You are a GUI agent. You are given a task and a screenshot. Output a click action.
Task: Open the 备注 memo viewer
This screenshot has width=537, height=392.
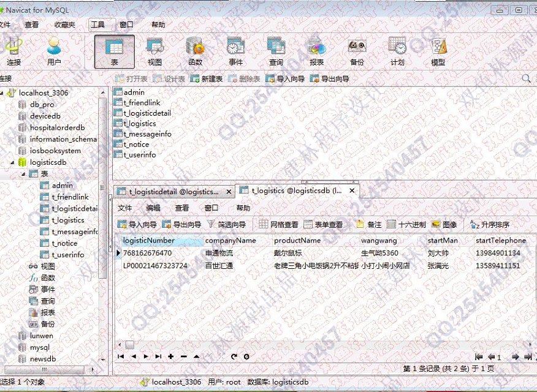368,224
